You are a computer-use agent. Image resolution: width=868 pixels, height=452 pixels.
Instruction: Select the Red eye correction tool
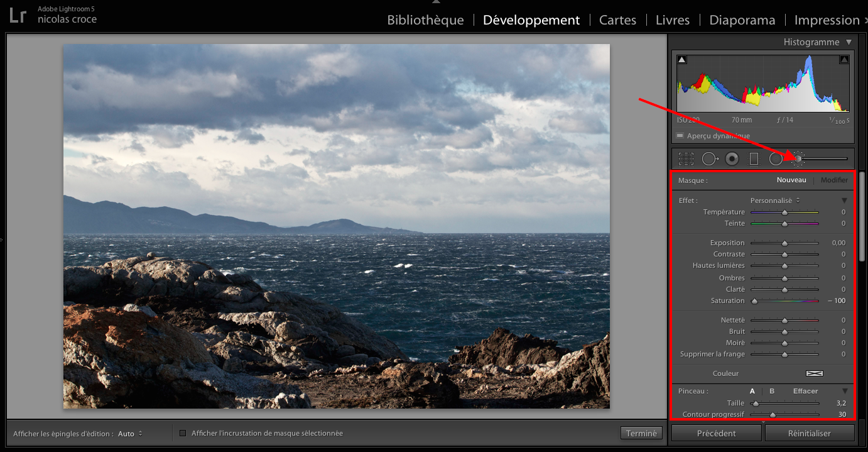(732, 158)
